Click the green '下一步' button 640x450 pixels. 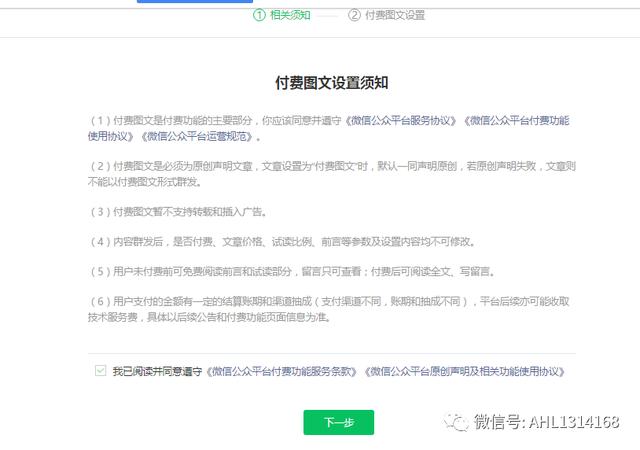tap(338, 422)
